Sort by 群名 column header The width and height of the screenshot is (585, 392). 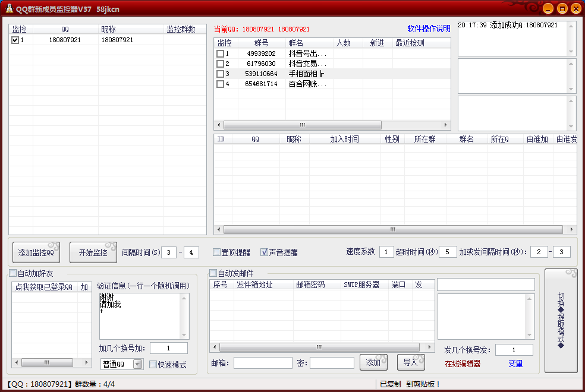pos(309,43)
